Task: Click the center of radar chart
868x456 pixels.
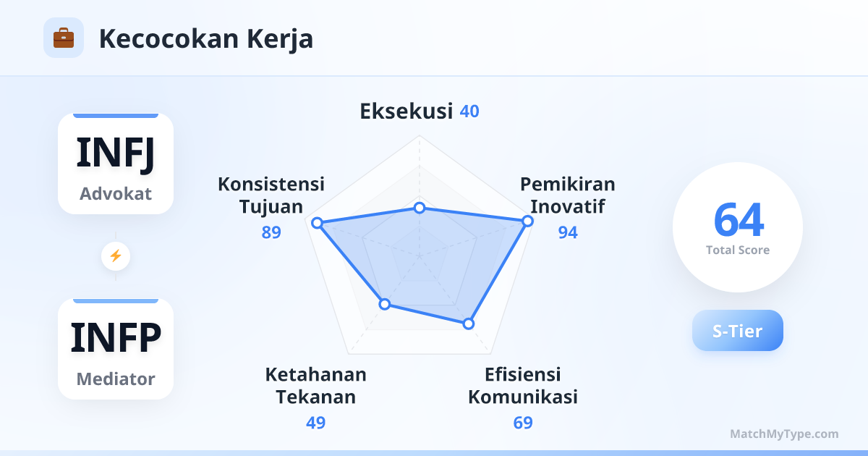Action: point(419,256)
